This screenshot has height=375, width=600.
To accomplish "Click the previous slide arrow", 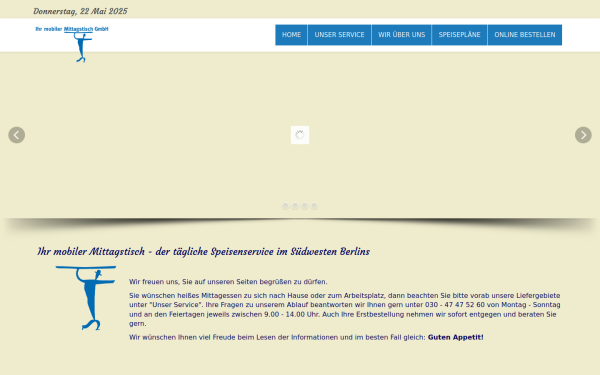I will click(16, 135).
